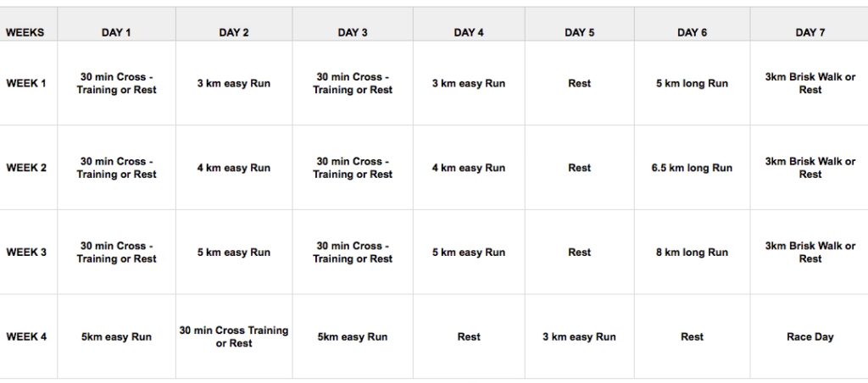Screen dimensions: 868x383
Task: Select the 5 km long Run cell
Action: (x=692, y=84)
